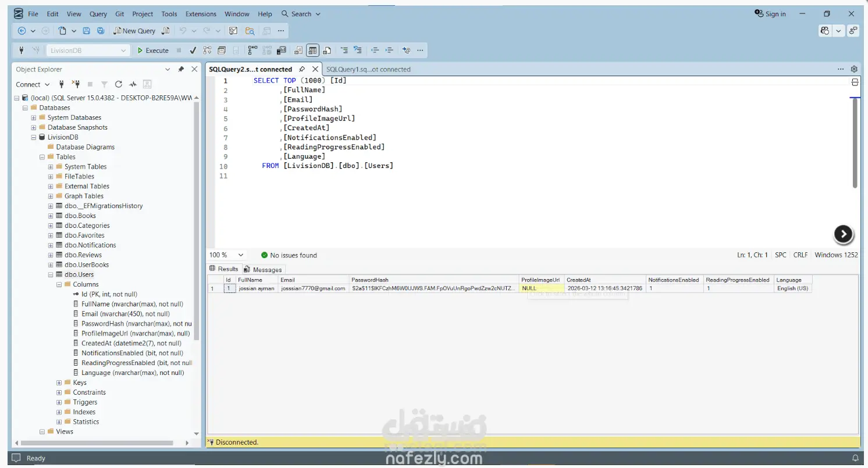
Task: Click the query editor vertical scrollbar
Action: pos(855,142)
